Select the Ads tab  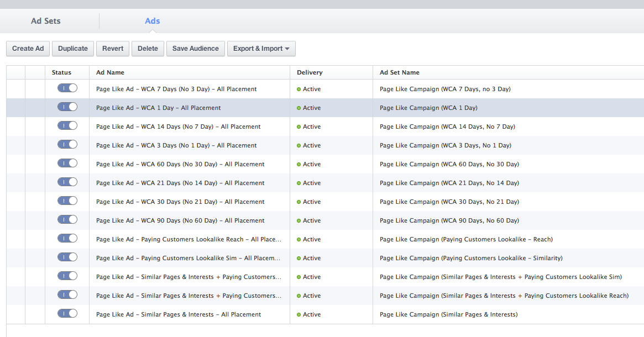click(x=152, y=21)
